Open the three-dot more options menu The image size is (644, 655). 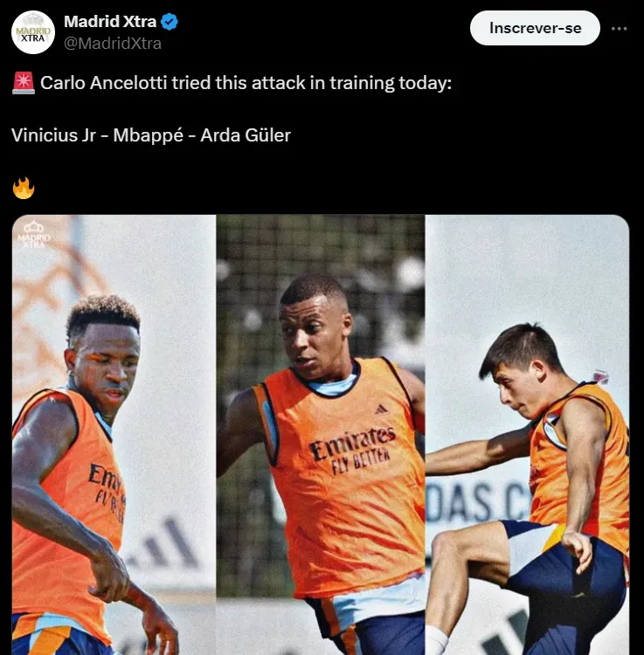click(619, 29)
